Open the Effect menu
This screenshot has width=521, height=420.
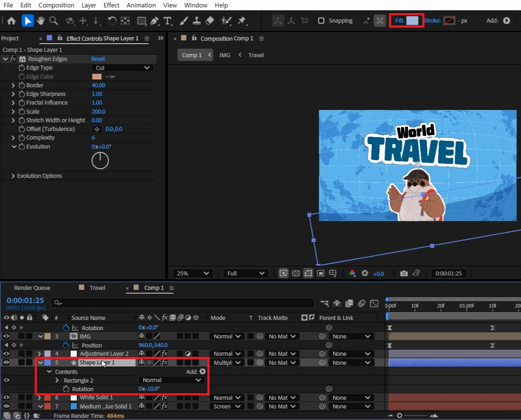tap(111, 5)
